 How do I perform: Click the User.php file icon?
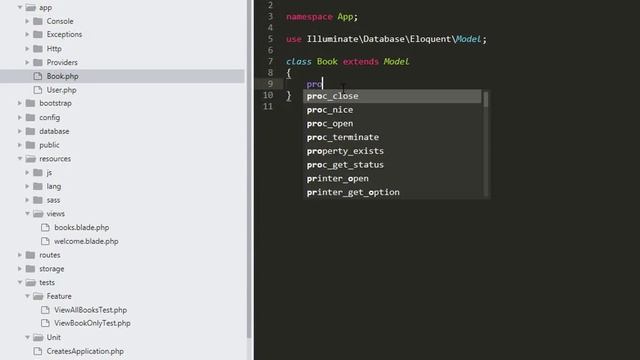coord(38,90)
